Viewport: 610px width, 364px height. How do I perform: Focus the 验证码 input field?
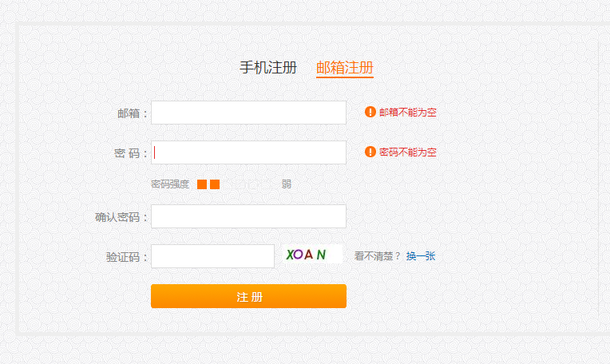(213, 256)
